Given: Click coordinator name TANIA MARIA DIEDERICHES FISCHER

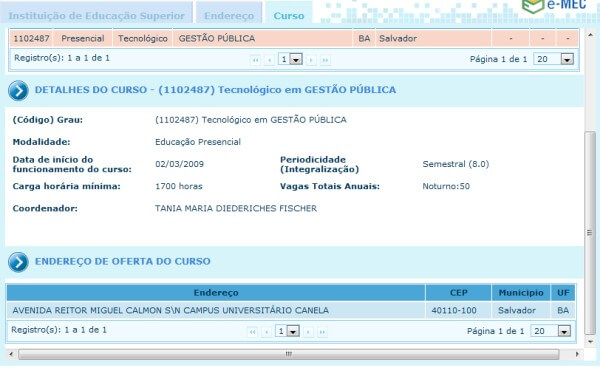Looking at the screenshot, I should coord(236,208).
